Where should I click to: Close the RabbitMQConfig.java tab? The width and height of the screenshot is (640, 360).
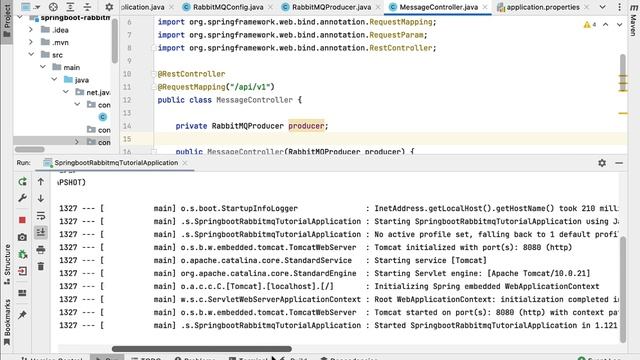[270, 7]
